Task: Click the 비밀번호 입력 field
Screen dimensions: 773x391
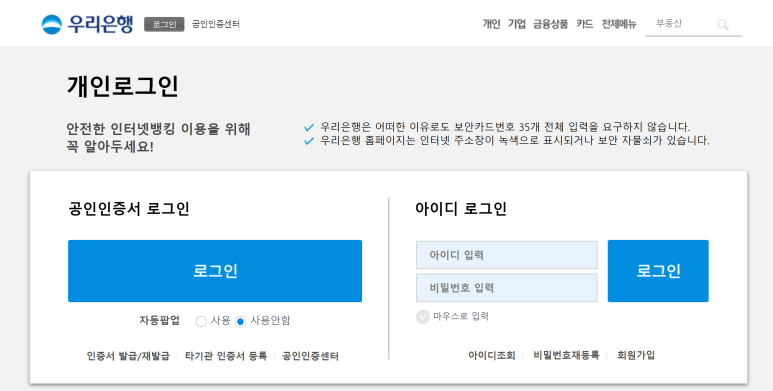Action: point(507,287)
